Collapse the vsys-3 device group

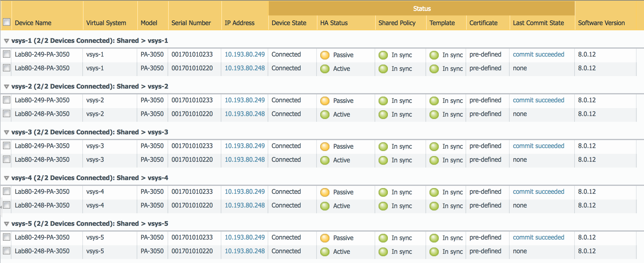click(x=6, y=132)
